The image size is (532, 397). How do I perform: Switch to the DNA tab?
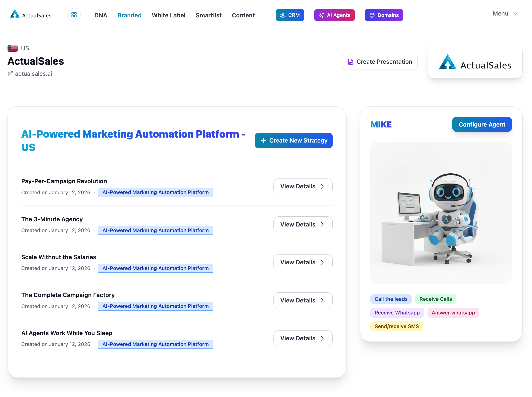coord(101,15)
